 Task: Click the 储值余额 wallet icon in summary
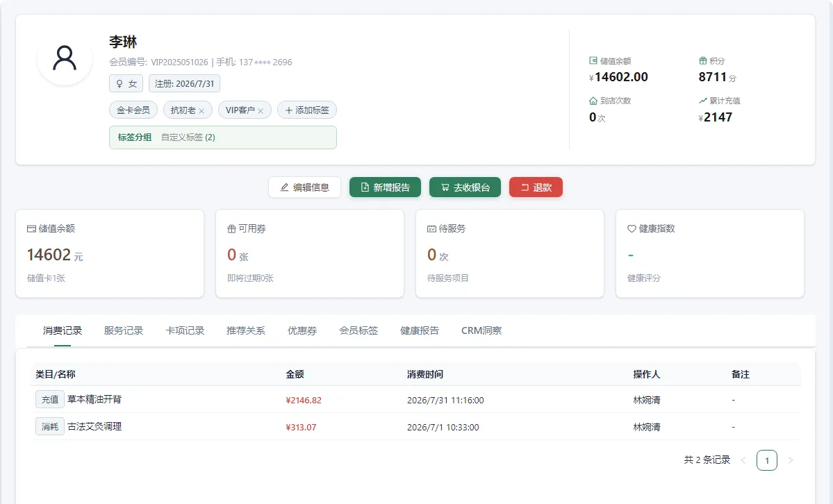593,60
